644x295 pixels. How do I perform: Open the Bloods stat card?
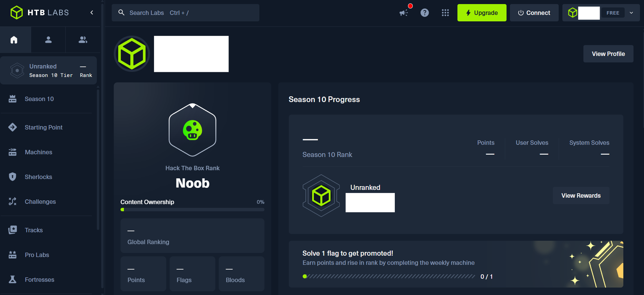[x=241, y=274]
